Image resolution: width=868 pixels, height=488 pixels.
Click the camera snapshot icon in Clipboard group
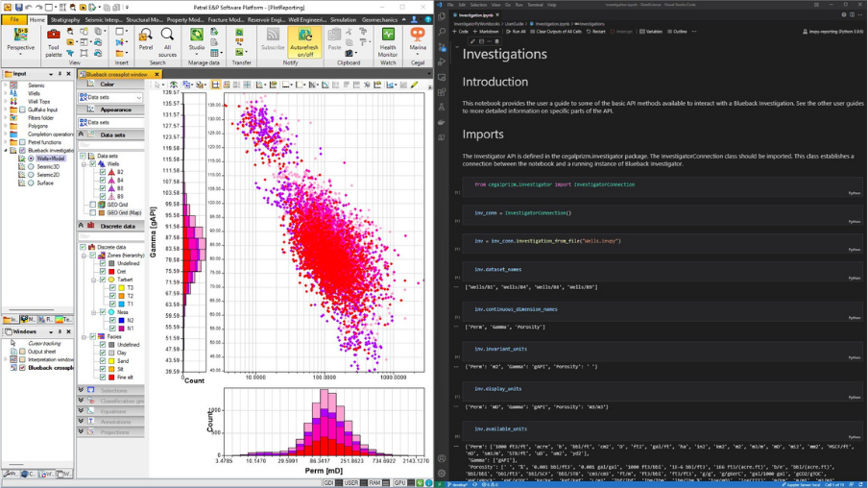coord(350,53)
